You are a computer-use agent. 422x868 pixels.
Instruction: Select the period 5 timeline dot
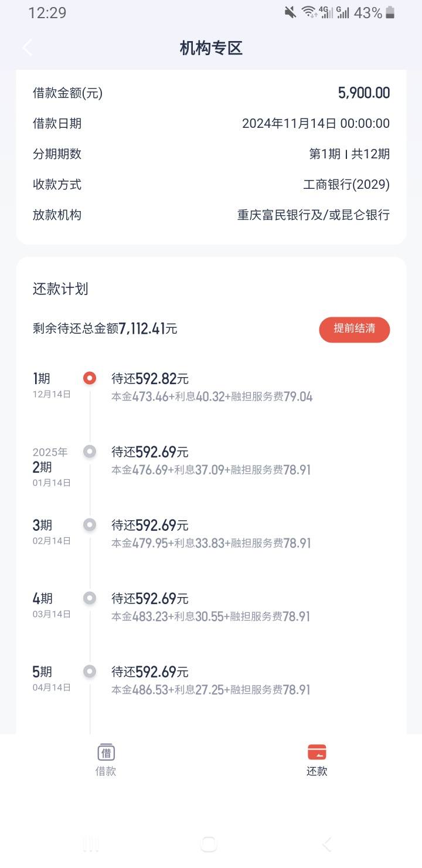tap(90, 672)
